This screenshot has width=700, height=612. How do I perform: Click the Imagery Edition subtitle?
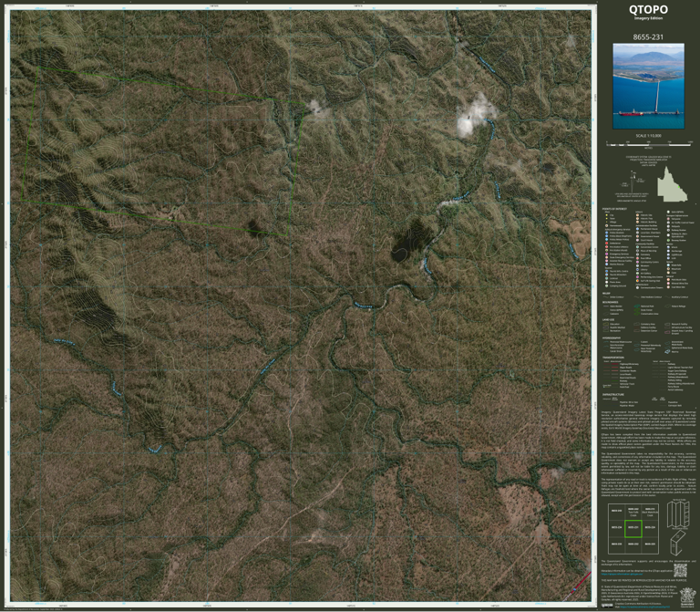648,18
